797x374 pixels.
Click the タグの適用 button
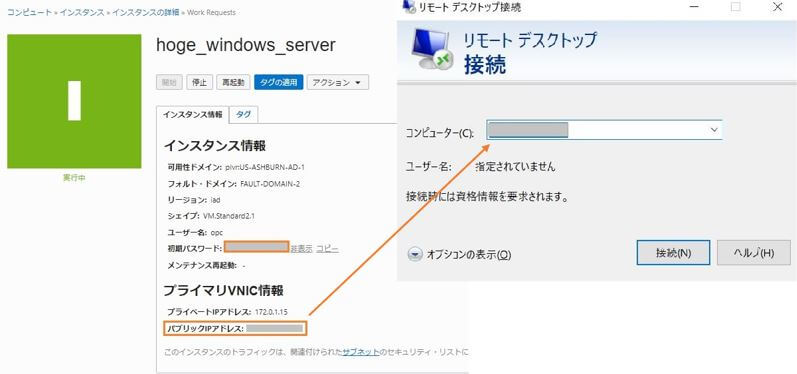(x=279, y=82)
